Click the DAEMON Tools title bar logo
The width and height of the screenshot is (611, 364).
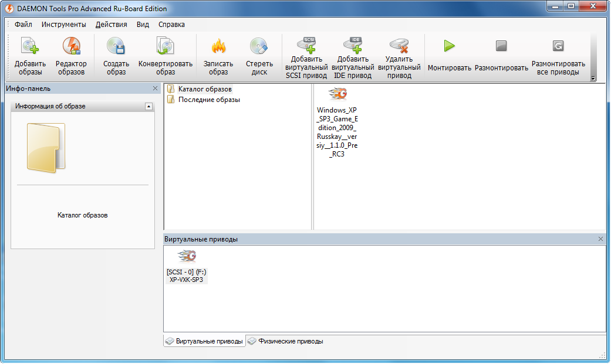[x=9, y=8]
